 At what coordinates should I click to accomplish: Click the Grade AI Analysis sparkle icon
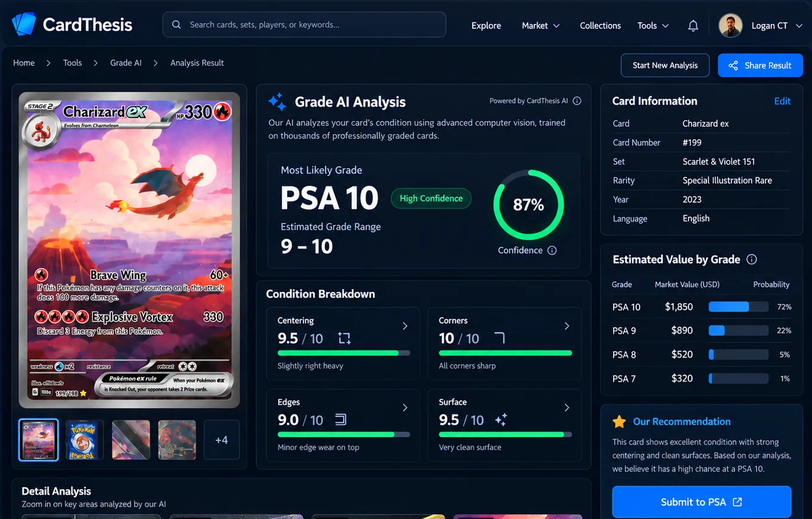coord(277,102)
